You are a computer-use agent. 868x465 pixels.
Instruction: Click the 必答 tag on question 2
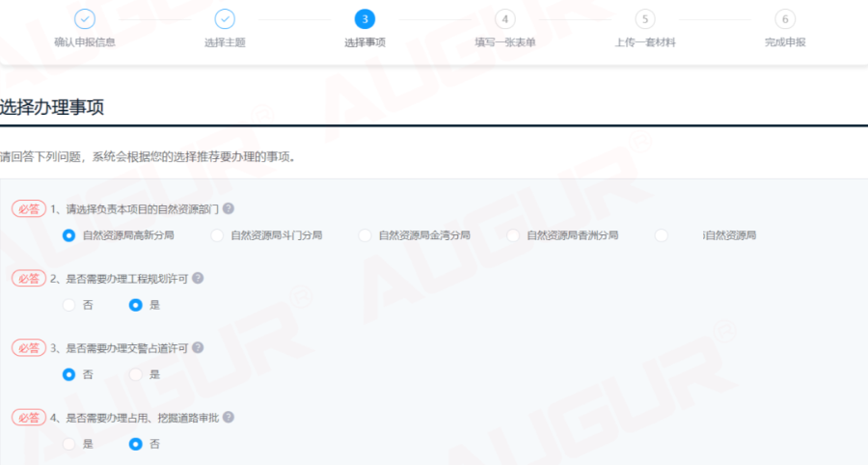pyautogui.click(x=29, y=279)
